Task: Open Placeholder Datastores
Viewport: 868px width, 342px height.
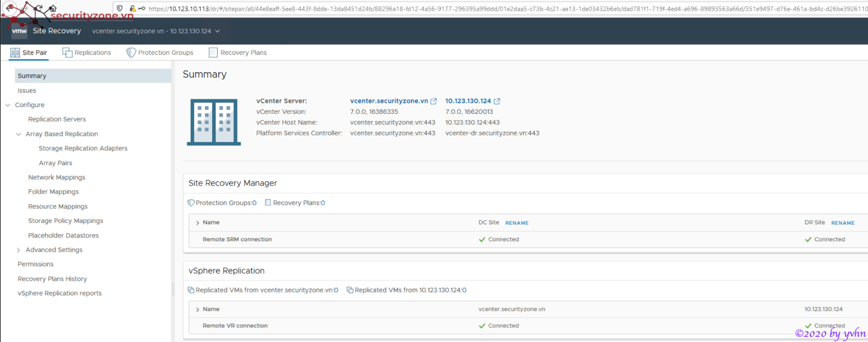Action: pos(63,235)
